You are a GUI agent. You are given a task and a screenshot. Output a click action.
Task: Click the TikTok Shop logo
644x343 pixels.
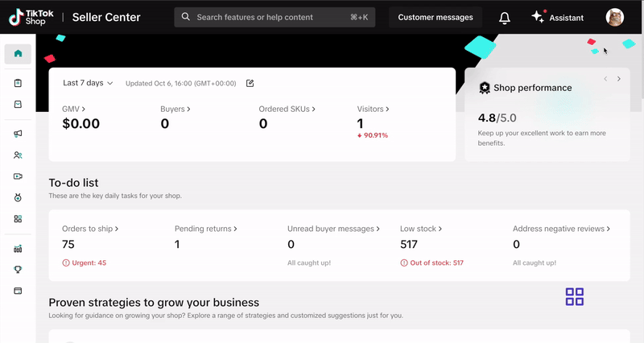coord(35,18)
